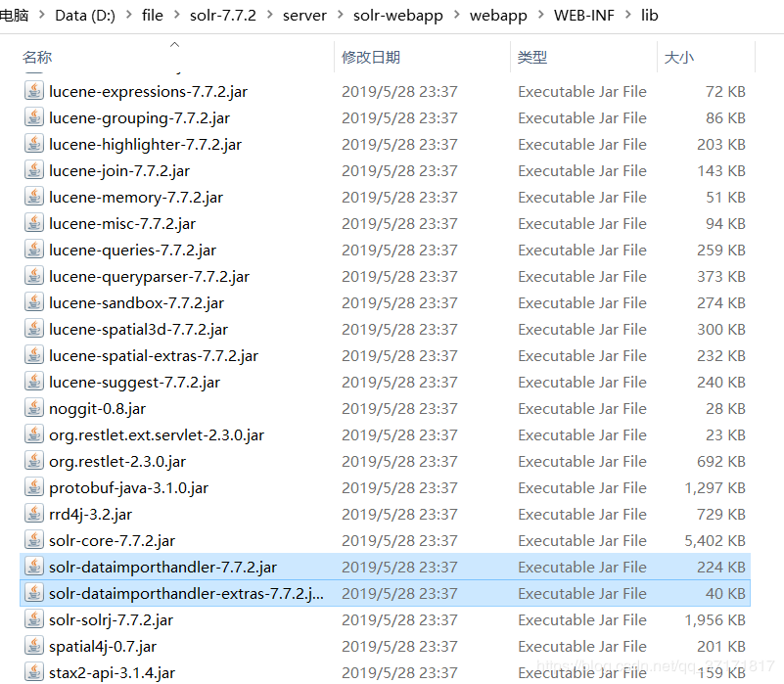
Task: Expand the chevron after WEB-INF in breadcrumb
Action: click(628, 15)
